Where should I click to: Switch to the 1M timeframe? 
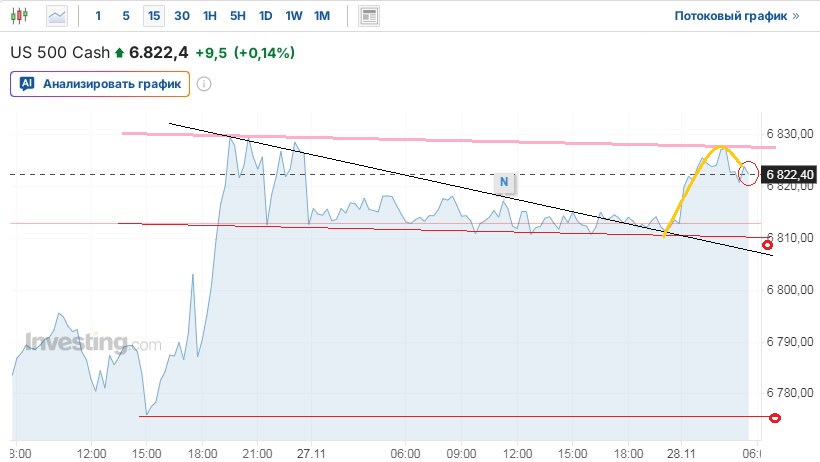pos(321,16)
